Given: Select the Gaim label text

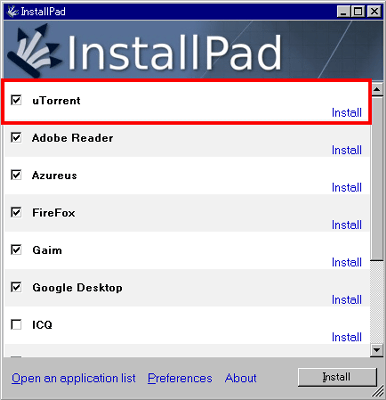Looking at the screenshot, I should pyautogui.click(x=47, y=250).
